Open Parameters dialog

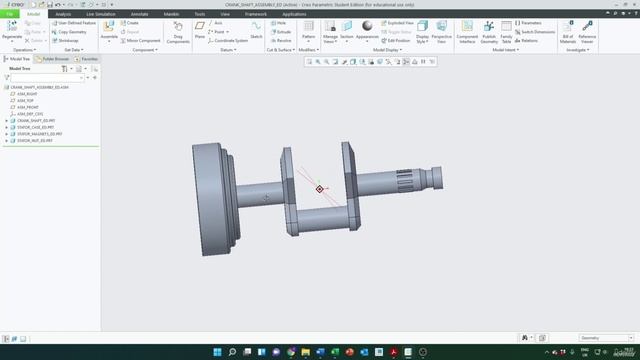[528, 23]
